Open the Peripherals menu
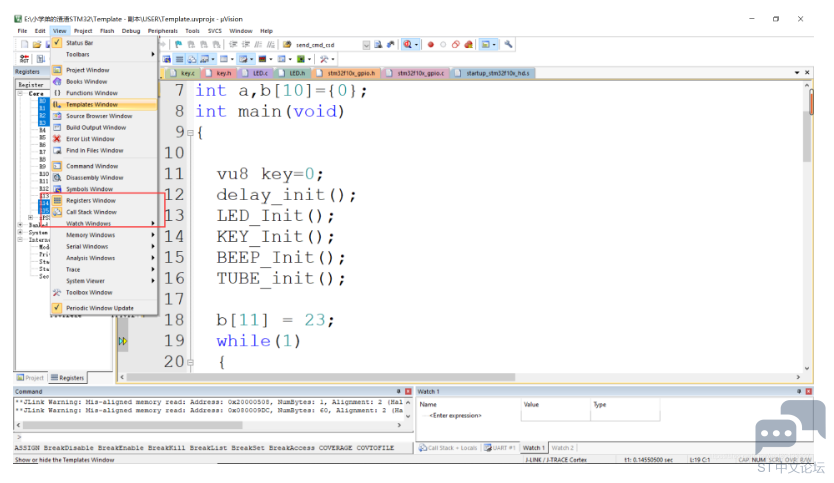 coord(163,31)
